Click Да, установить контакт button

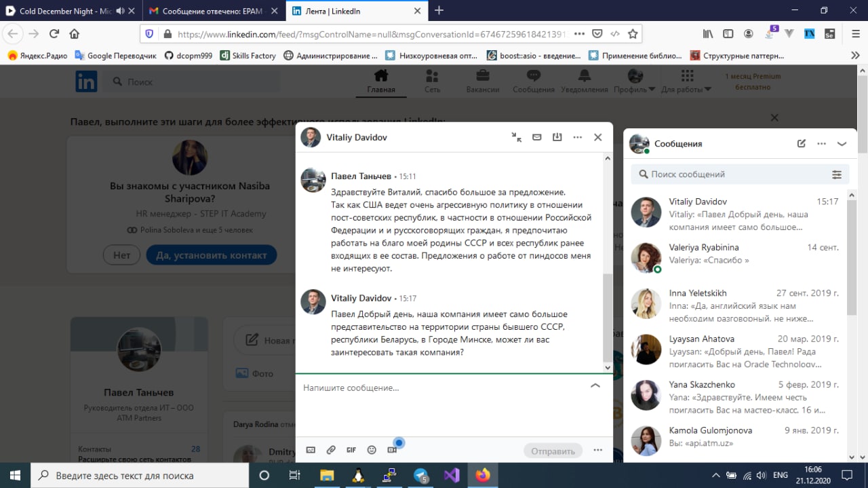tap(212, 255)
